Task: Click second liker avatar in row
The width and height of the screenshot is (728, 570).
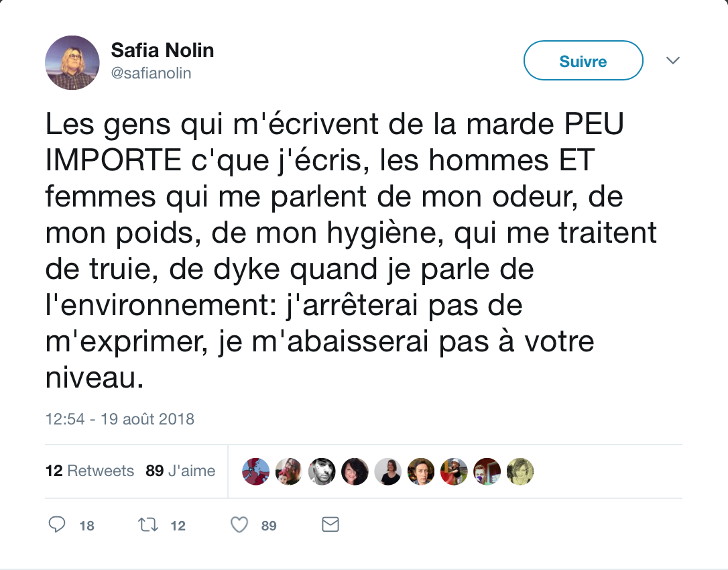Action: 289,471
